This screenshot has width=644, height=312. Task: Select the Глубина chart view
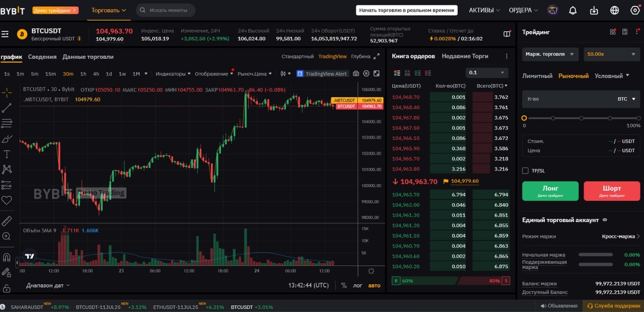click(361, 56)
